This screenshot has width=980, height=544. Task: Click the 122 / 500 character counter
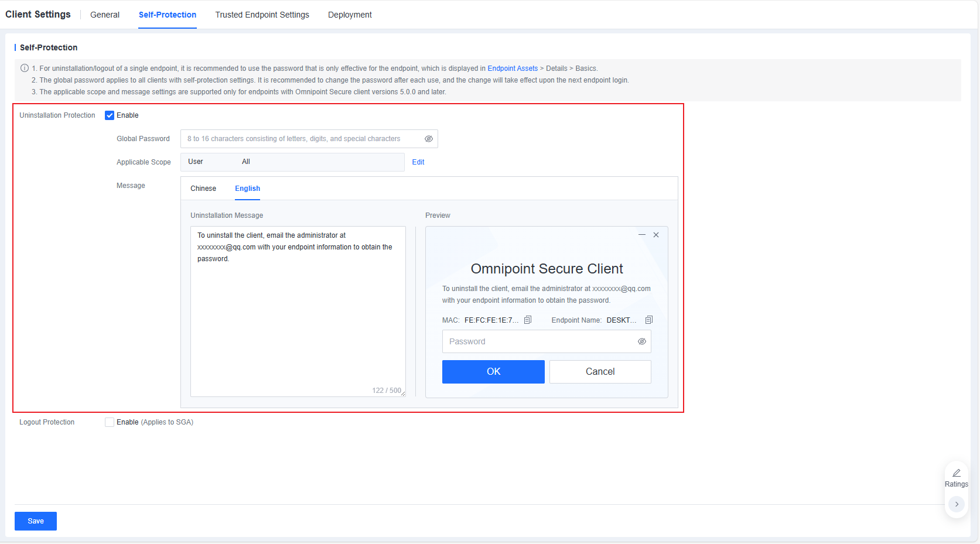point(387,391)
